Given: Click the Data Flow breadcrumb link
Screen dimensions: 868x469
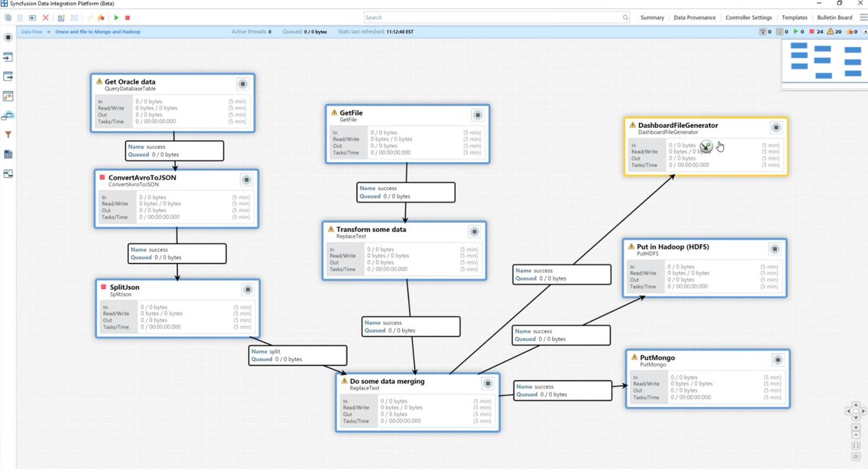Looking at the screenshot, I should 31,32.
